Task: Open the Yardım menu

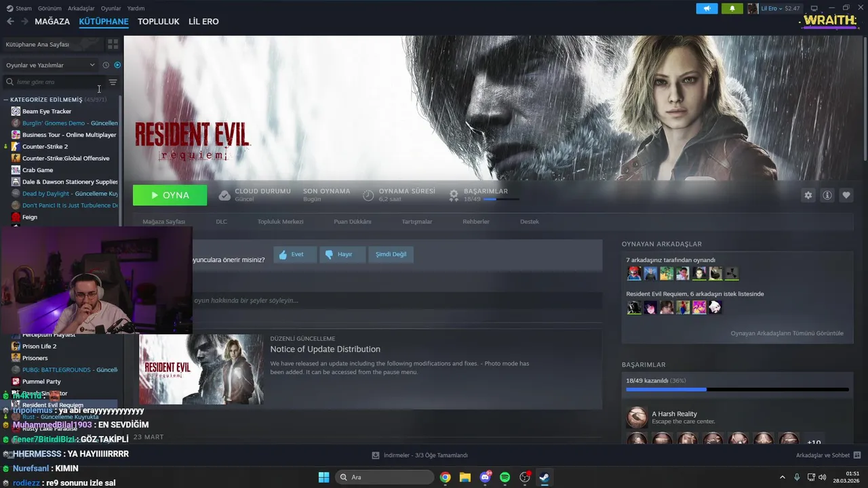Action: 136,8
